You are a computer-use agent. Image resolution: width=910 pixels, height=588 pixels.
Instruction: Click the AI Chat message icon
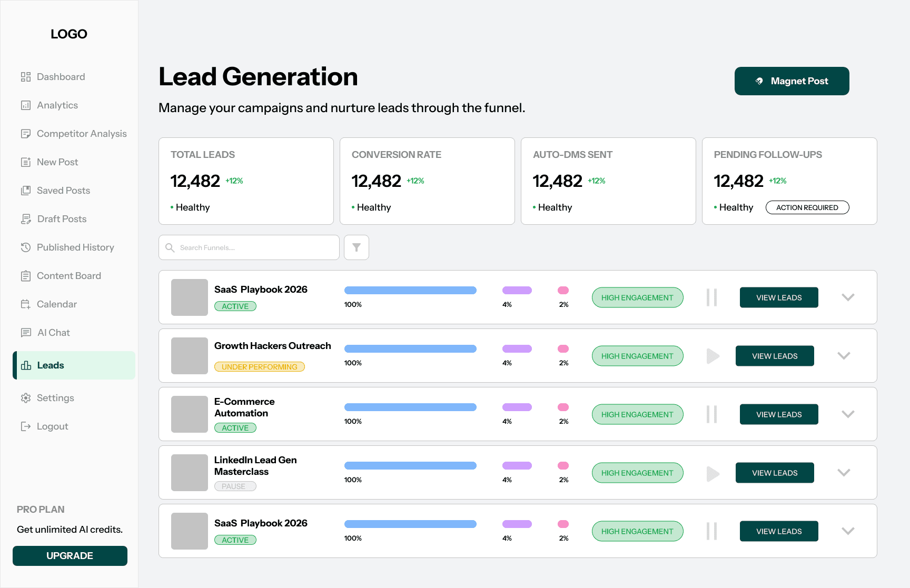pos(25,333)
